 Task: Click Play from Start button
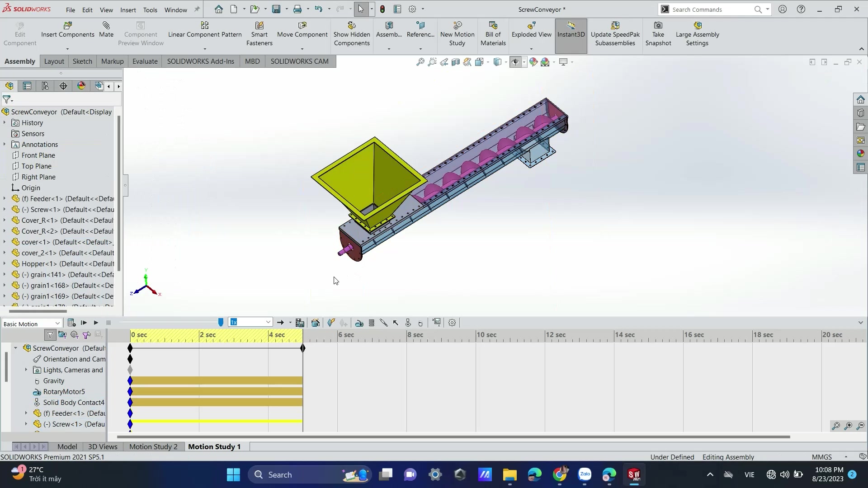point(84,323)
